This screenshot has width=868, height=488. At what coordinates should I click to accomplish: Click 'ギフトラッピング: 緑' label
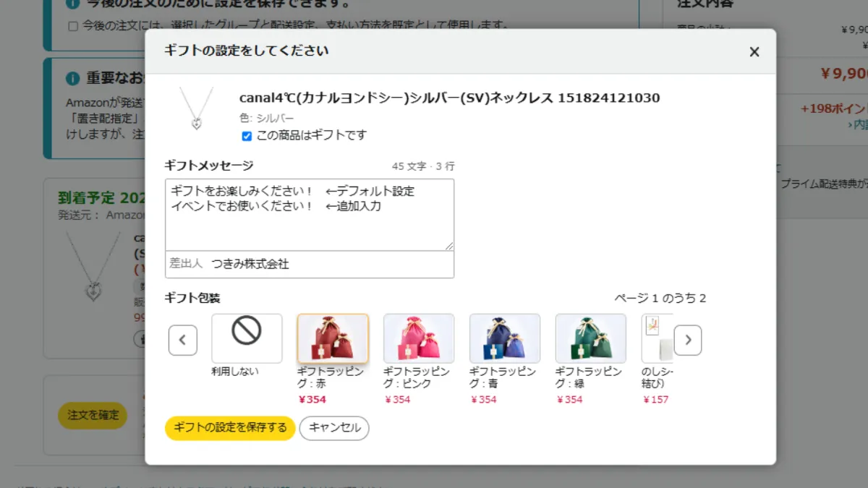(589, 377)
